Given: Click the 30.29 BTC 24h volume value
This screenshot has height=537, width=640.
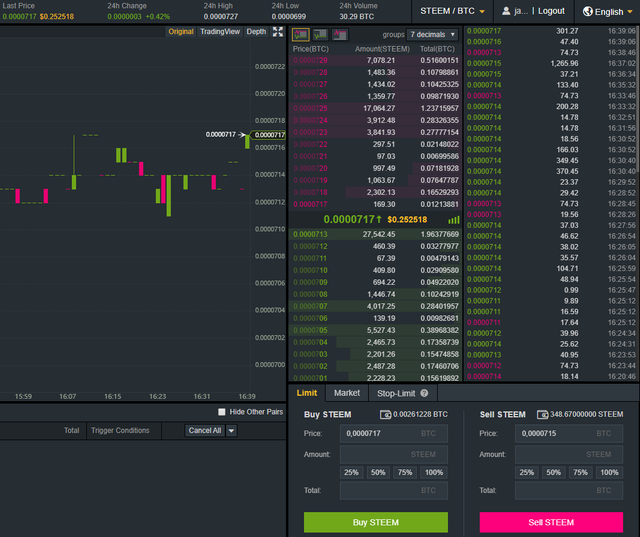Looking at the screenshot, I should (x=356, y=17).
